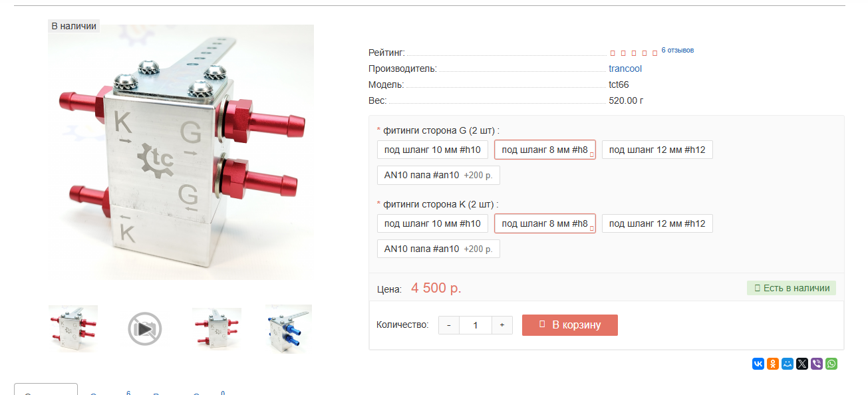Select side G fitting 'под шланг 10 мм #h10'
This screenshot has width=868, height=395.
tap(432, 150)
